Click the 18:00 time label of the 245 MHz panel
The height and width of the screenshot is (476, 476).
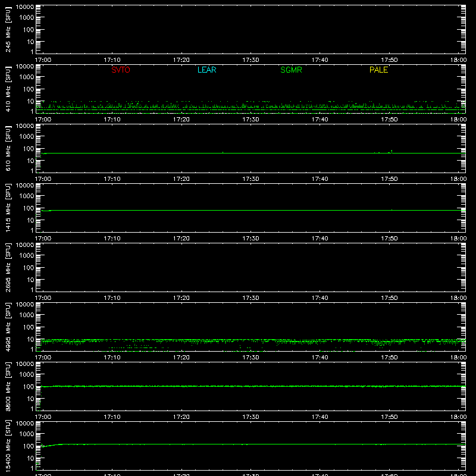point(458,60)
